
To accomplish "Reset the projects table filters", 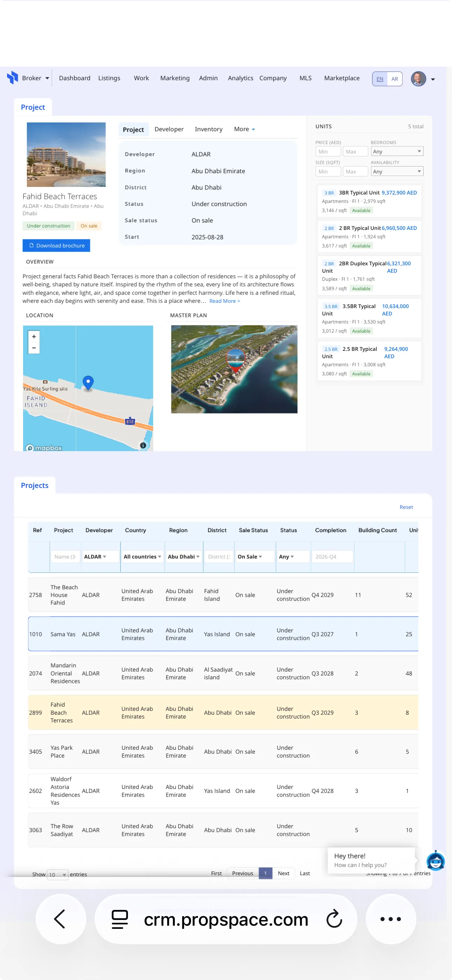I will [x=406, y=507].
